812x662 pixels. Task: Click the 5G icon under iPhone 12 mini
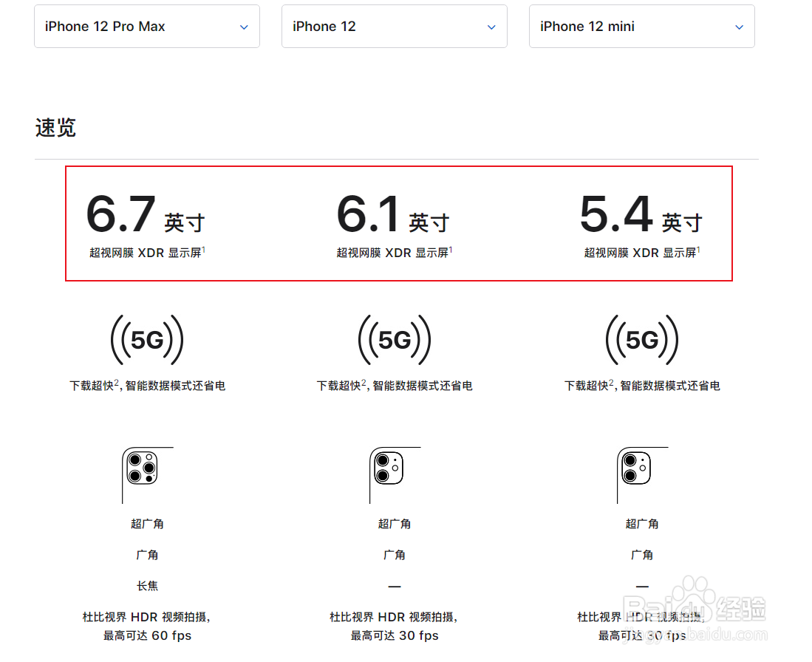(x=642, y=340)
